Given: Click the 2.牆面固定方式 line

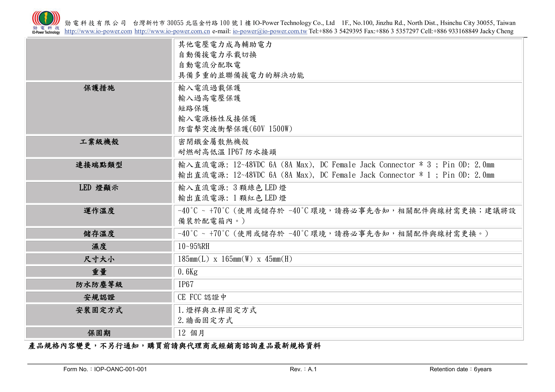Looking at the screenshot, I should (205, 320).
